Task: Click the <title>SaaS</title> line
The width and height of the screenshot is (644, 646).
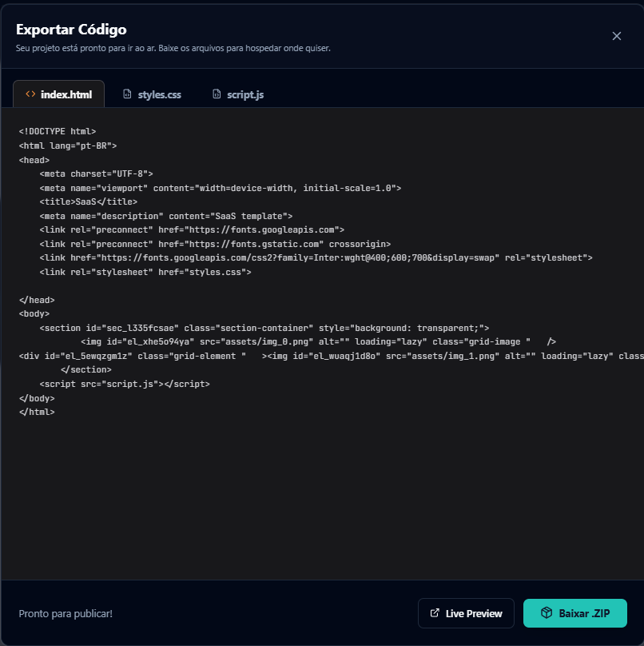Action: pyautogui.click(x=89, y=201)
